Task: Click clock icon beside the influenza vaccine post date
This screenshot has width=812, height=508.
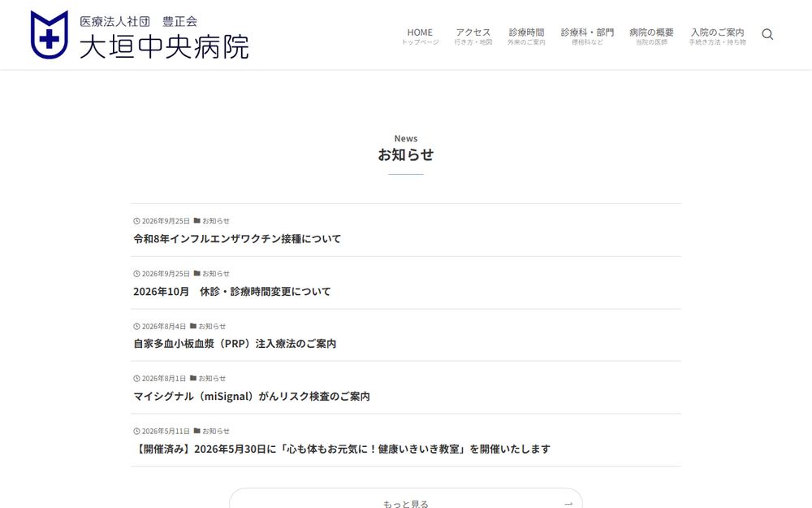Action: click(x=136, y=221)
